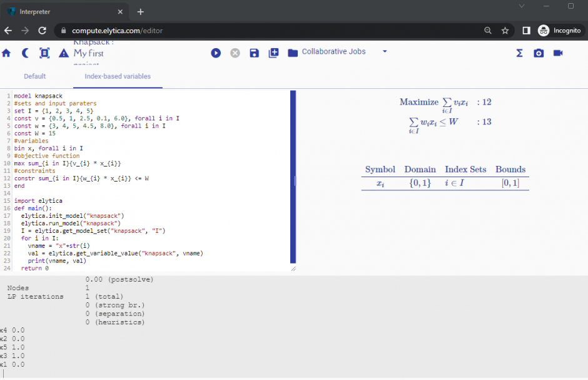Image resolution: width=588 pixels, height=380 pixels.
Task: Open the Collaborative Jobs folder
Action: click(293, 52)
